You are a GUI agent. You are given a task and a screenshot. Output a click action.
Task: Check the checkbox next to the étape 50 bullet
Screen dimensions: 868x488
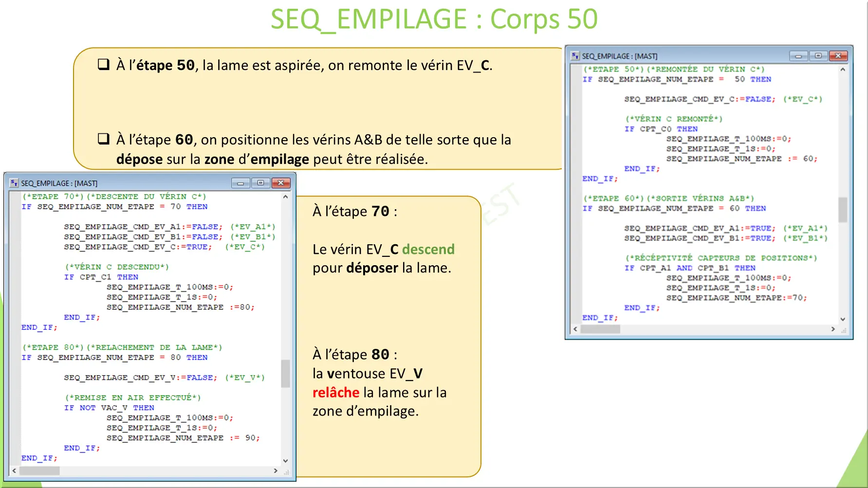[103, 64]
